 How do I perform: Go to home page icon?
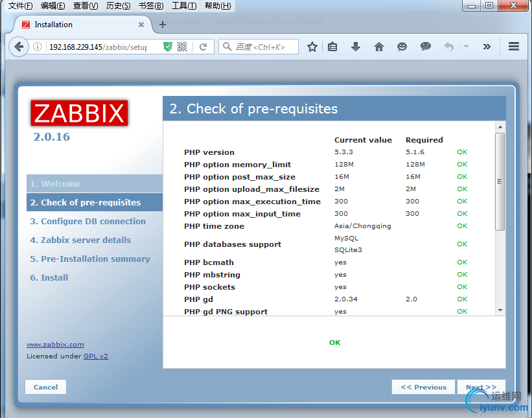(379, 47)
